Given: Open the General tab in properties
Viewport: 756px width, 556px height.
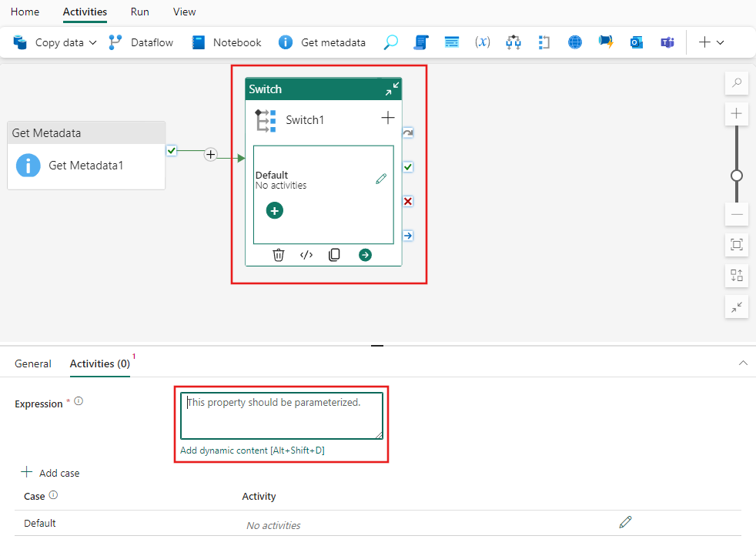Looking at the screenshot, I should (33, 363).
